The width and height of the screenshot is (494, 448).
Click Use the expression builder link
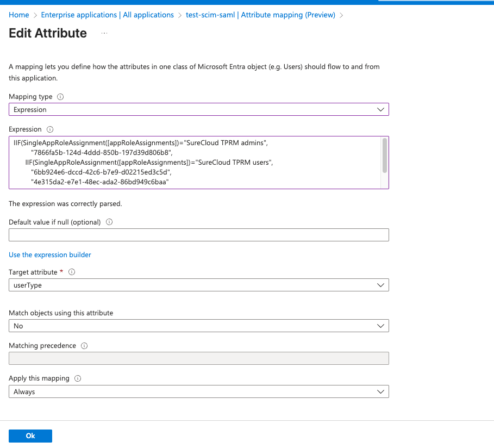(50, 254)
